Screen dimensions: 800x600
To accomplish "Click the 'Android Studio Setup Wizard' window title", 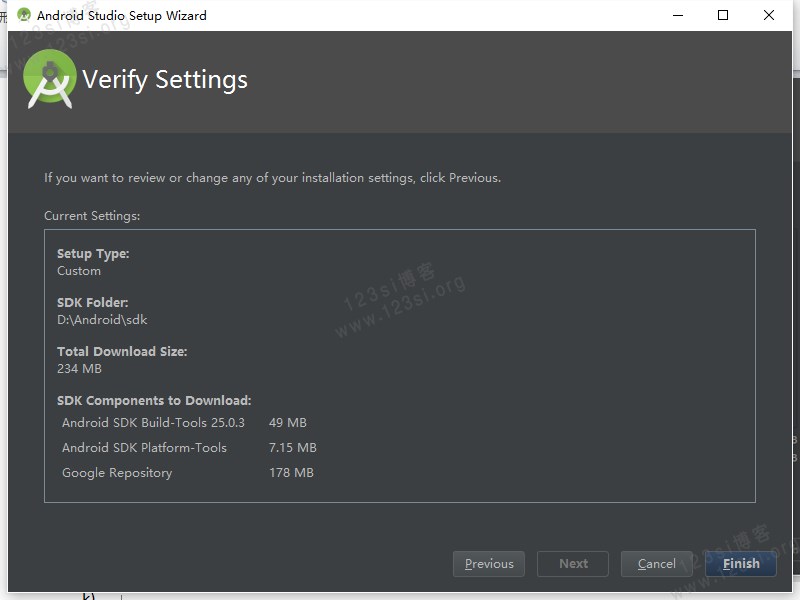I will click(121, 16).
